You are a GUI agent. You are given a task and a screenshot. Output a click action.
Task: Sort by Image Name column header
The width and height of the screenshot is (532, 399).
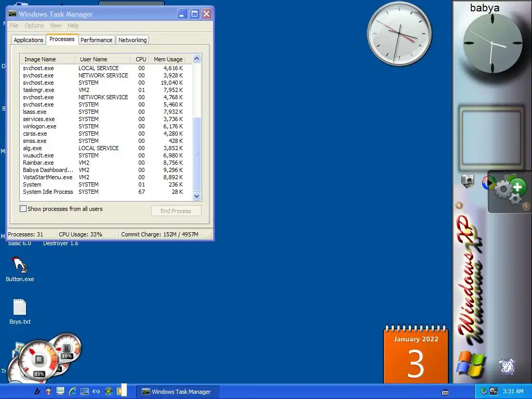(47, 59)
